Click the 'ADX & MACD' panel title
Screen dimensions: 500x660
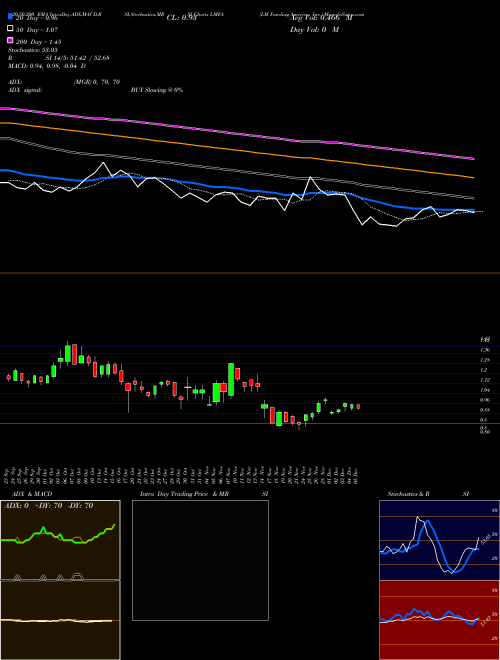[x=32, y=494]
